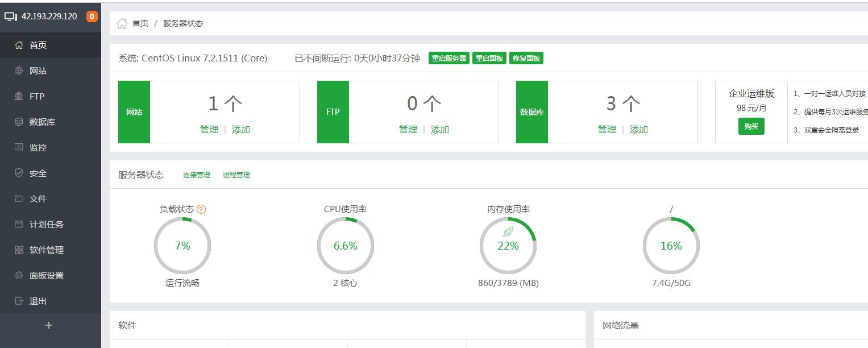Open the 进程管理 link
868x348 pixels.
[236, 175]
